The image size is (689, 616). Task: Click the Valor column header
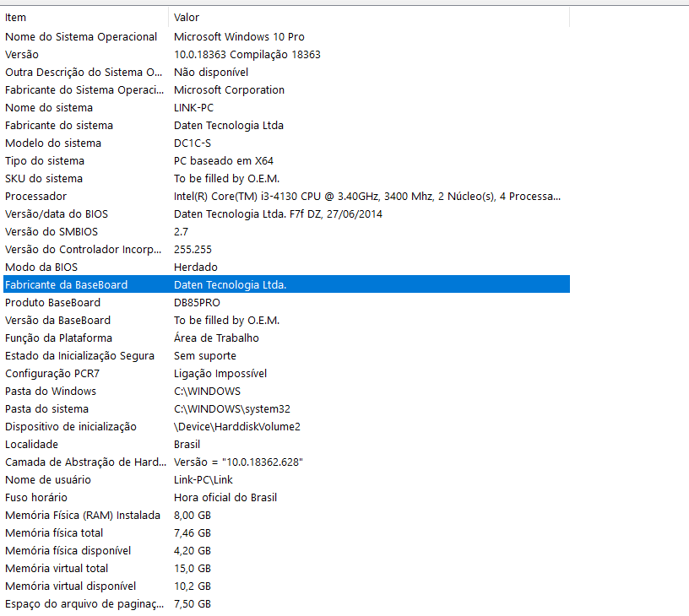[x=369, y=18]
